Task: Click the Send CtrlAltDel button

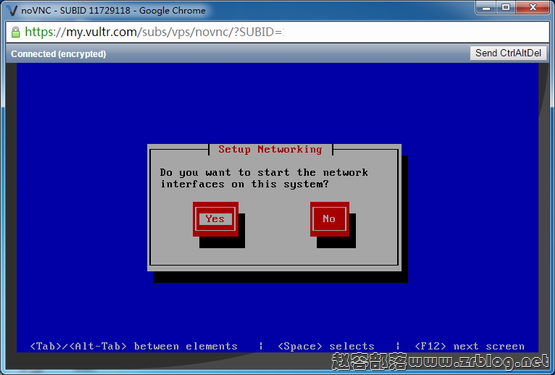Action: [508, 53]
